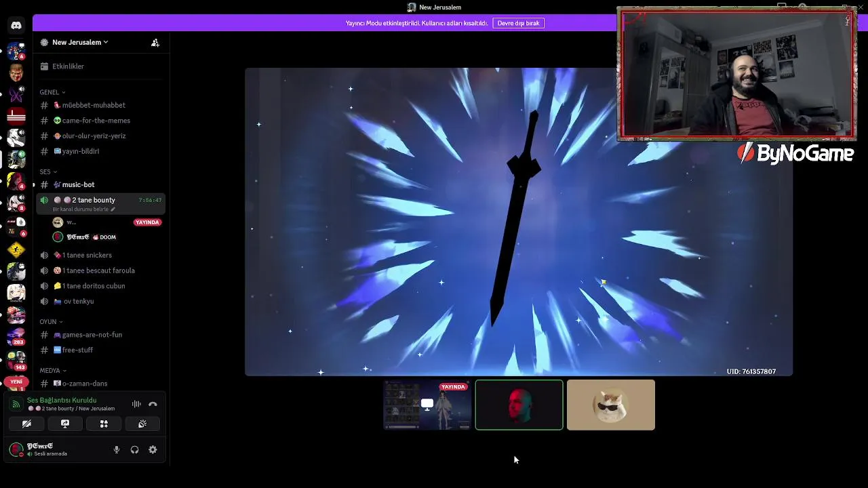The height and width of the screenshot is (488, 868).
Task: Collapse the OYUN category
Action: click(51, 322)
